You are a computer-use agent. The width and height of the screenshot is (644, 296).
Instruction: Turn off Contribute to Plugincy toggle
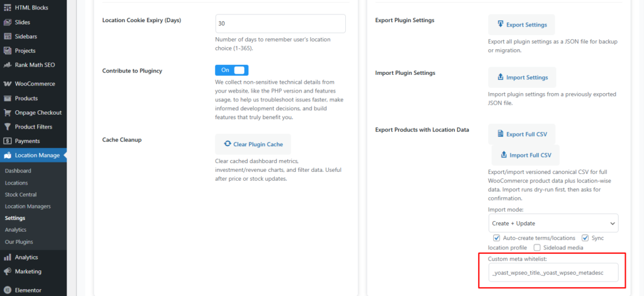point(231,71)
